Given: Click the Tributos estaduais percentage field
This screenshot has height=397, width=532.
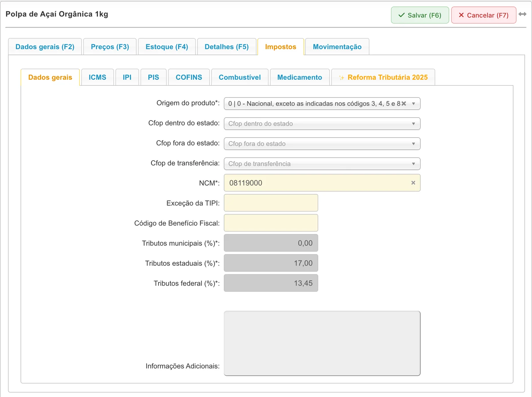Looking at the screenshot, I should coord(271,263).
